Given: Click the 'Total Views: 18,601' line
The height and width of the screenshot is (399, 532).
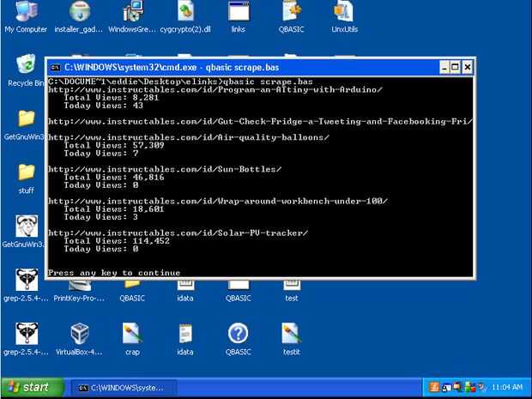Looking at the screenshot, I should point(114,209).
